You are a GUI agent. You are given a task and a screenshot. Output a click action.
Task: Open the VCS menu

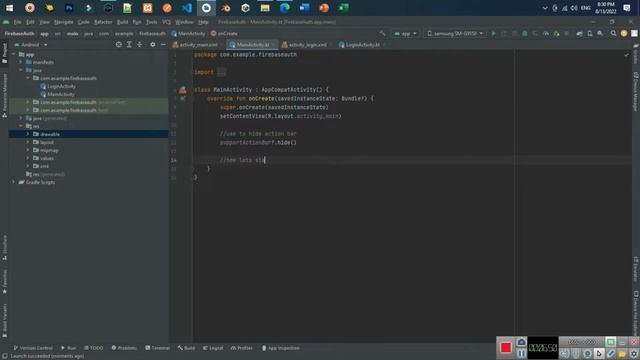tap(167, 22)
